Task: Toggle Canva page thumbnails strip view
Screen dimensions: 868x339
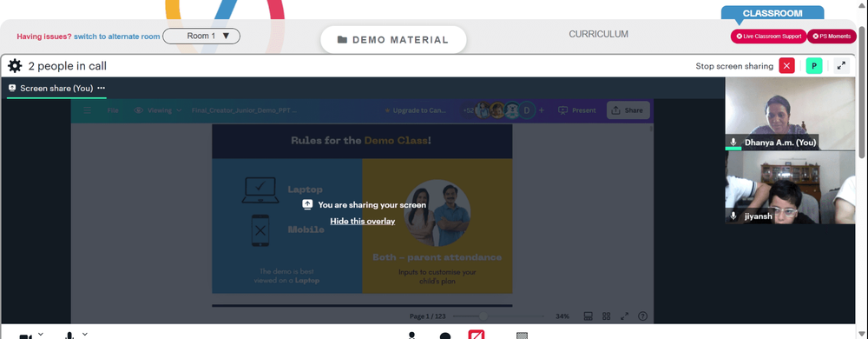Action: point(589,316)
